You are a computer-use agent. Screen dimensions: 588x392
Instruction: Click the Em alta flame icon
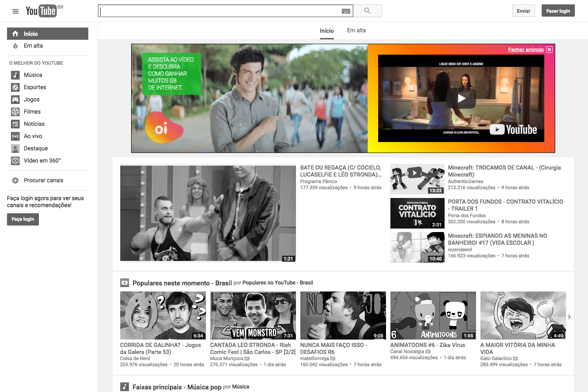tap(15, 46)
